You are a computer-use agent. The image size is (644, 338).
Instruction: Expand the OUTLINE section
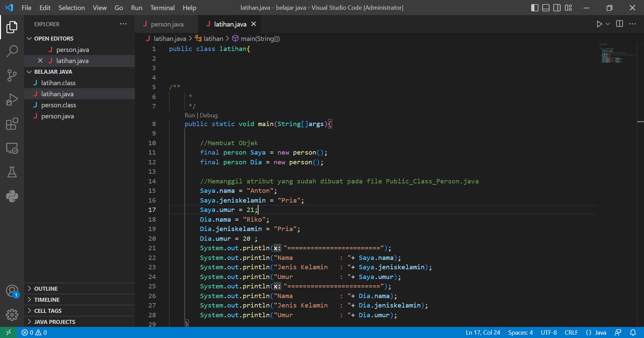pyautogui.click(x=29, y=288)
